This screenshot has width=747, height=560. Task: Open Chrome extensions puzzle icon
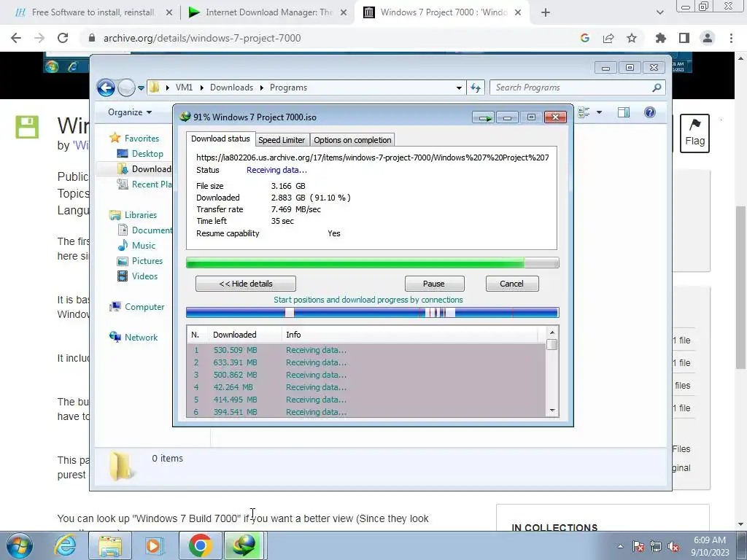point(661,38)
